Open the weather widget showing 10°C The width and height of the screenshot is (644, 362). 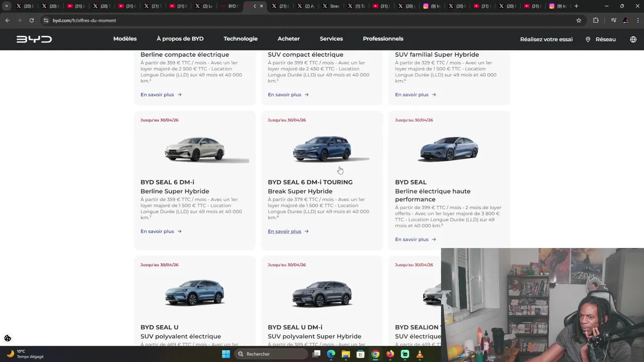coord(25,354)
